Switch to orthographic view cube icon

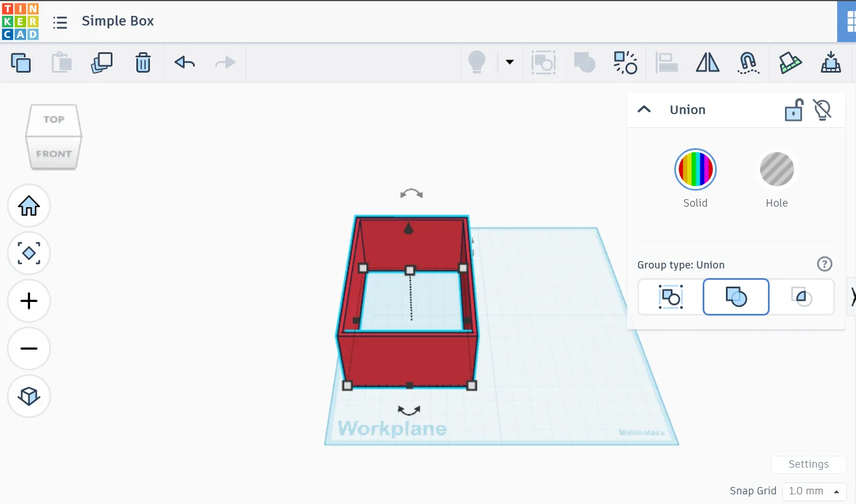point(29,396)
